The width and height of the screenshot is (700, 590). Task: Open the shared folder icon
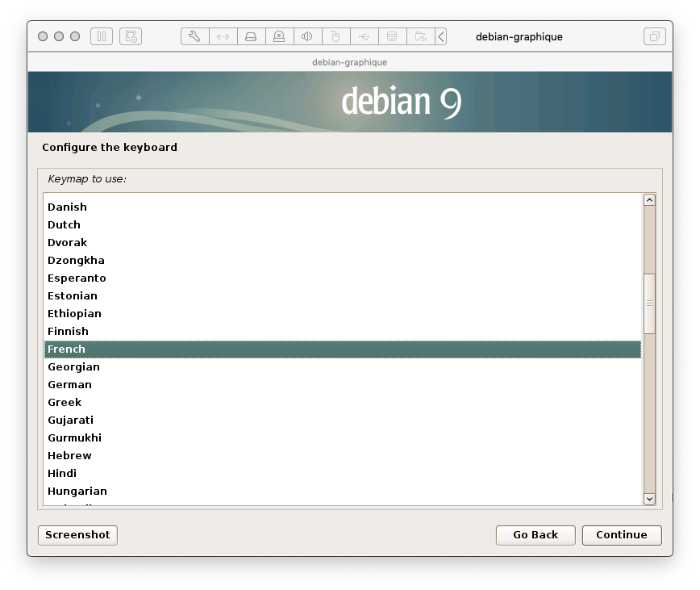pyautogui.click(x=420, y=36)
